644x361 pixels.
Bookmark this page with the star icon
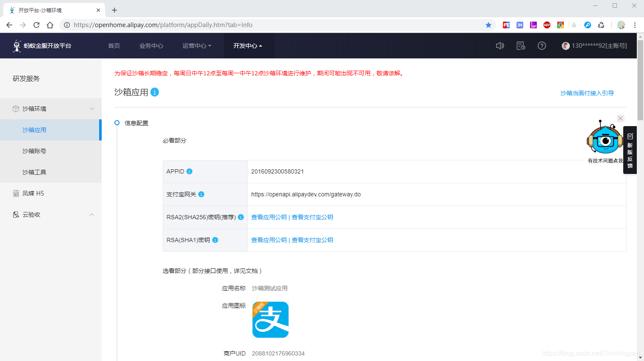(x=489, y=25)
